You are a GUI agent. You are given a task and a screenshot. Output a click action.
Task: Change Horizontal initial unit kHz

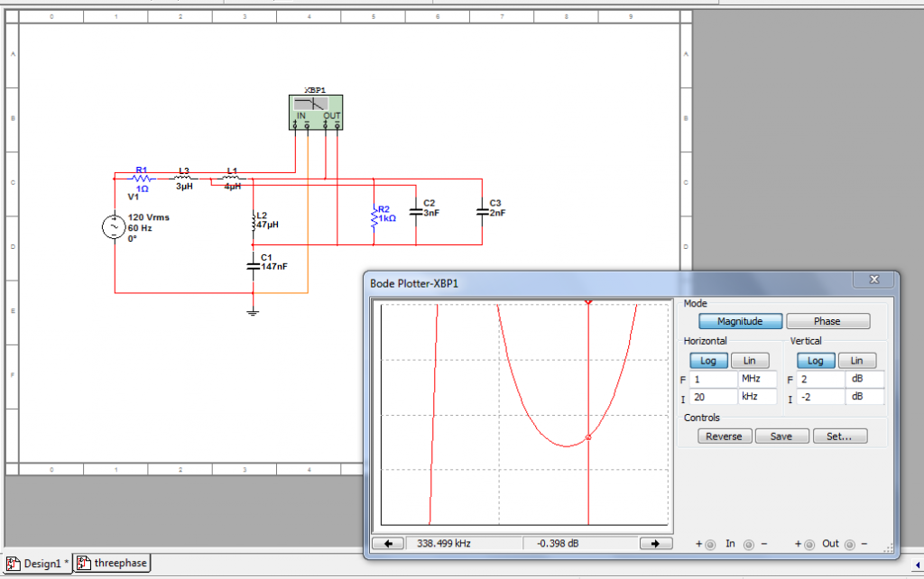[757, 397]
